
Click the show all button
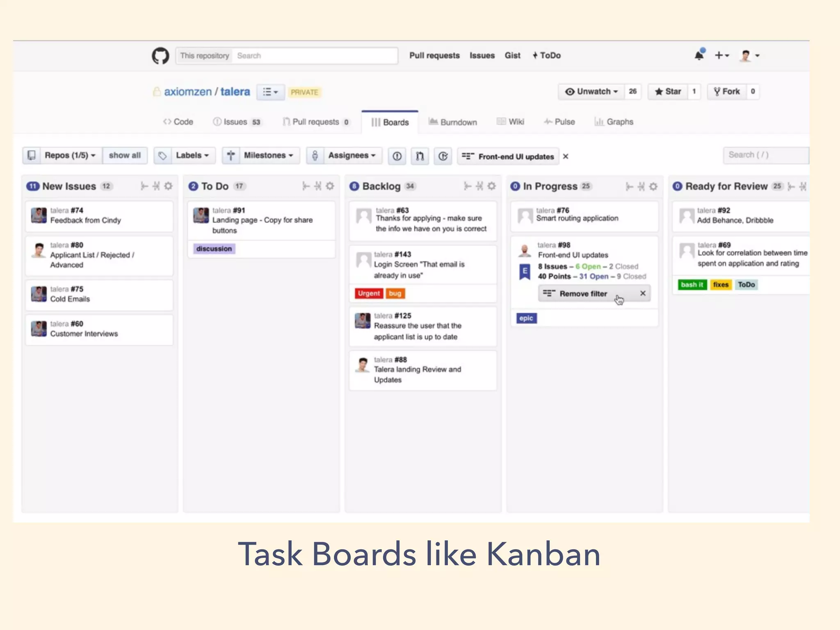pos(125,155)
